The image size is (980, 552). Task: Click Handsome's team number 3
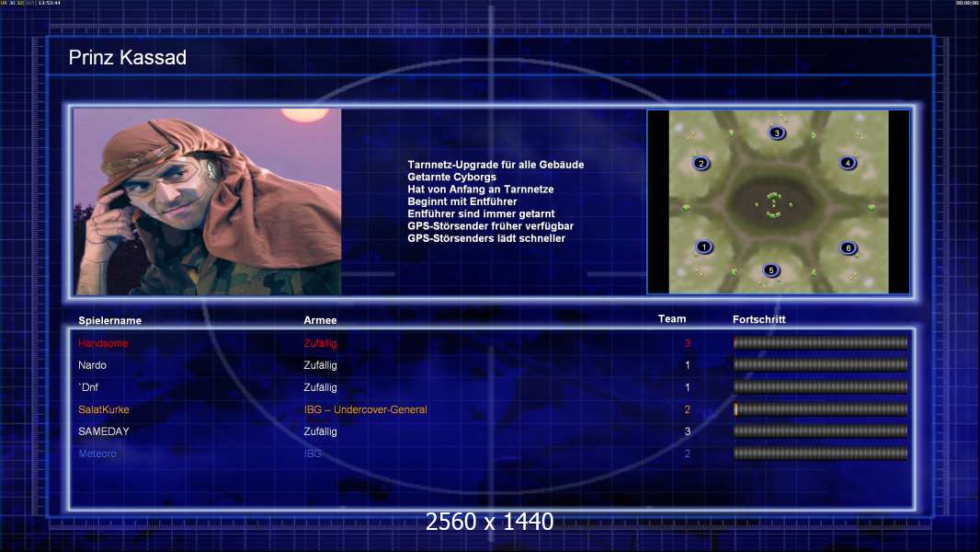688,343
